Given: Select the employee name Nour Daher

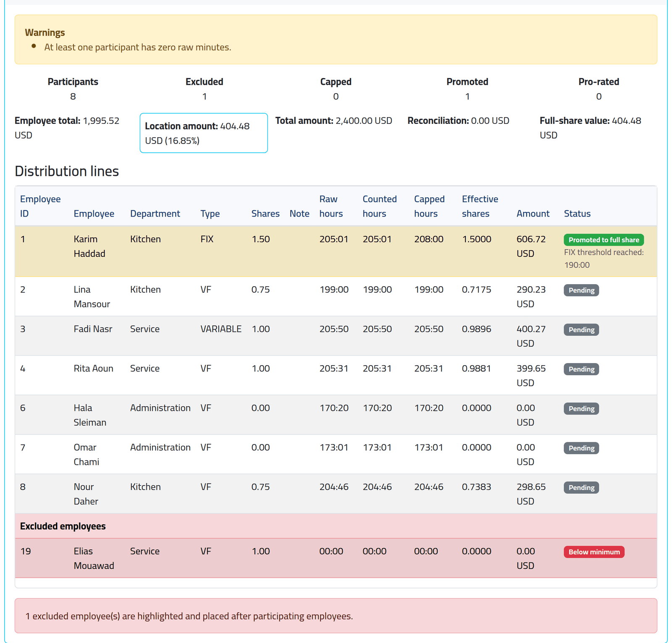Looking at the screenshot, I should [86, 494].
